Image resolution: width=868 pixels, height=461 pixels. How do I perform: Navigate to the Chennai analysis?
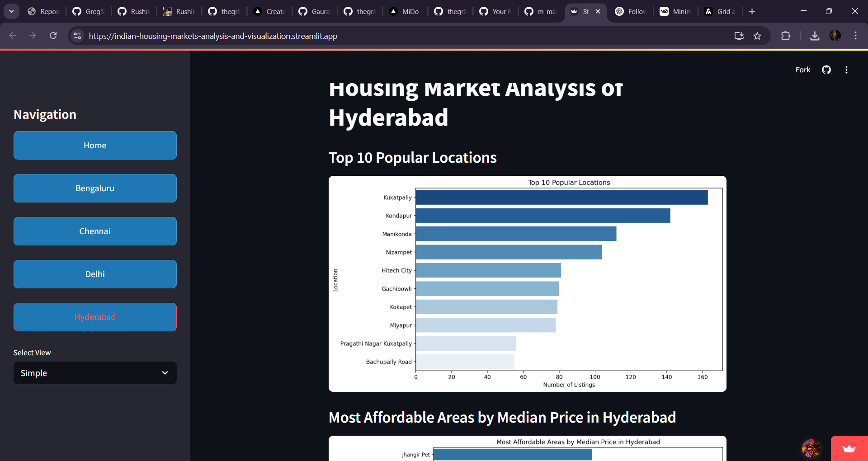pos(95,231)
